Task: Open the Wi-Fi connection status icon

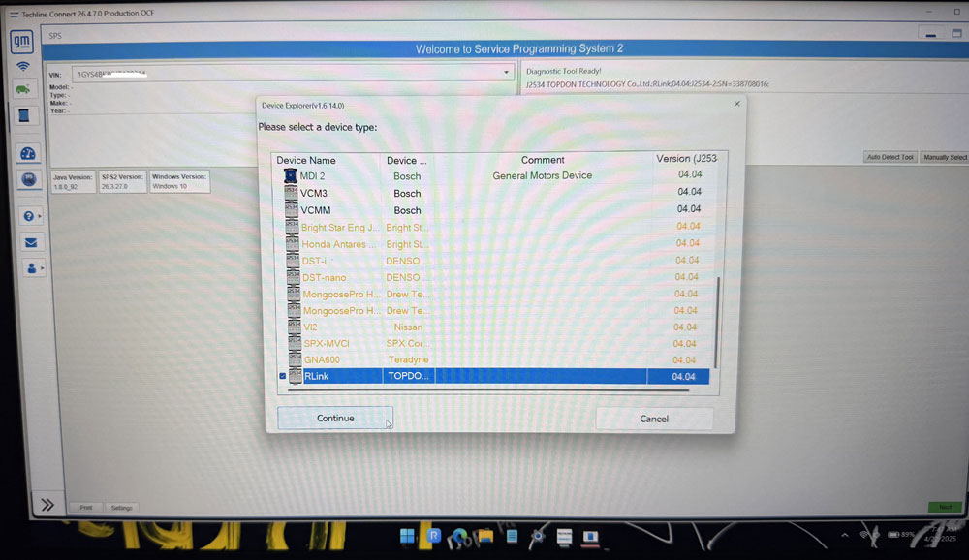Action: click(x=23, y=66)
